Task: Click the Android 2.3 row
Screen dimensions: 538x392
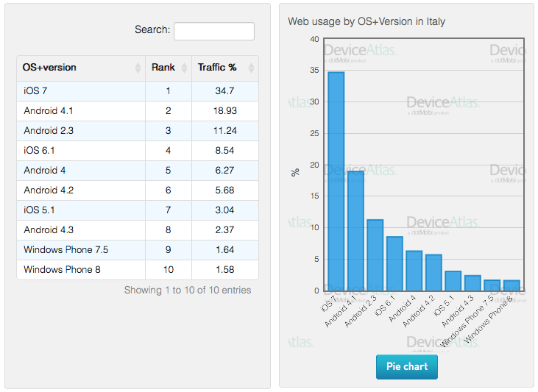Action: coord(137,131)
